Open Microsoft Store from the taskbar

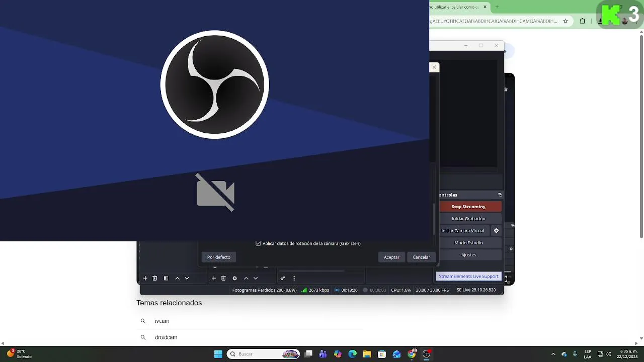tap(382, 354)
